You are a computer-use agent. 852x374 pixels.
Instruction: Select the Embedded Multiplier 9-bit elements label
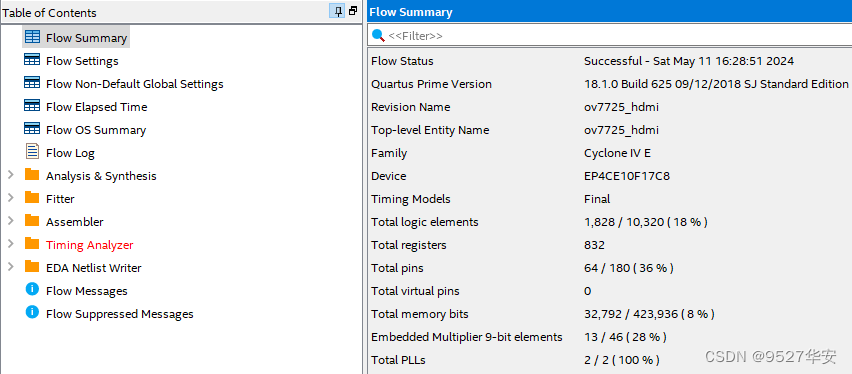coord(467,336)
